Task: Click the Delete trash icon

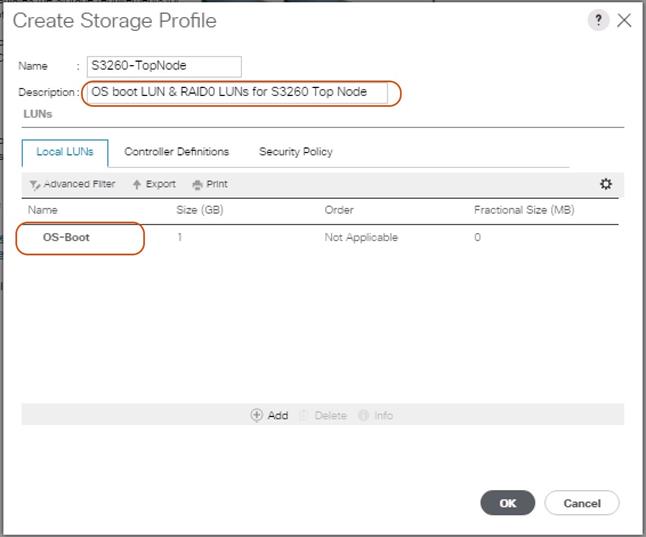Action: 305,416
